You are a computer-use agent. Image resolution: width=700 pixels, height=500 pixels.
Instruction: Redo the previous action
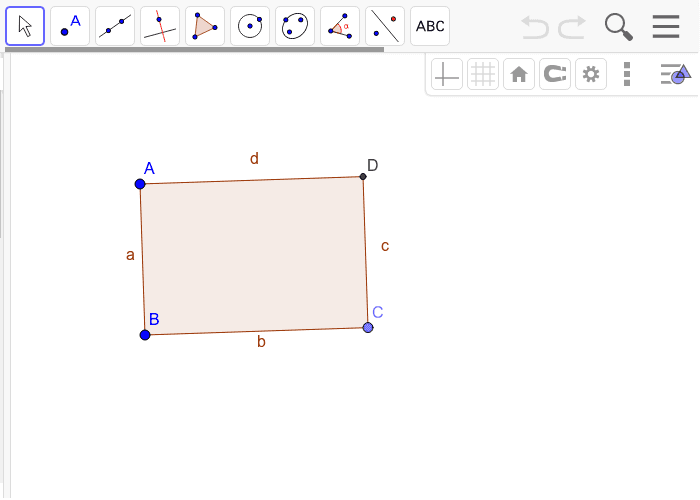coord(572,27)
